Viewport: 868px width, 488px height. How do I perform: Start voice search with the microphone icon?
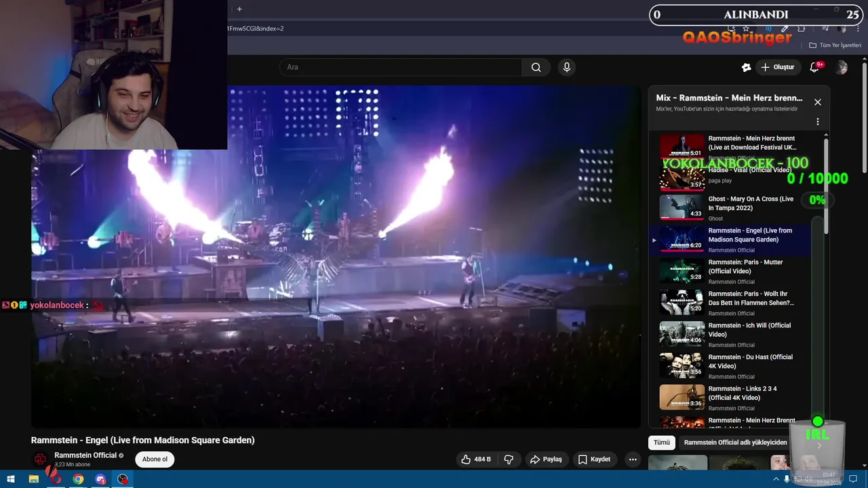pos(567,67)
